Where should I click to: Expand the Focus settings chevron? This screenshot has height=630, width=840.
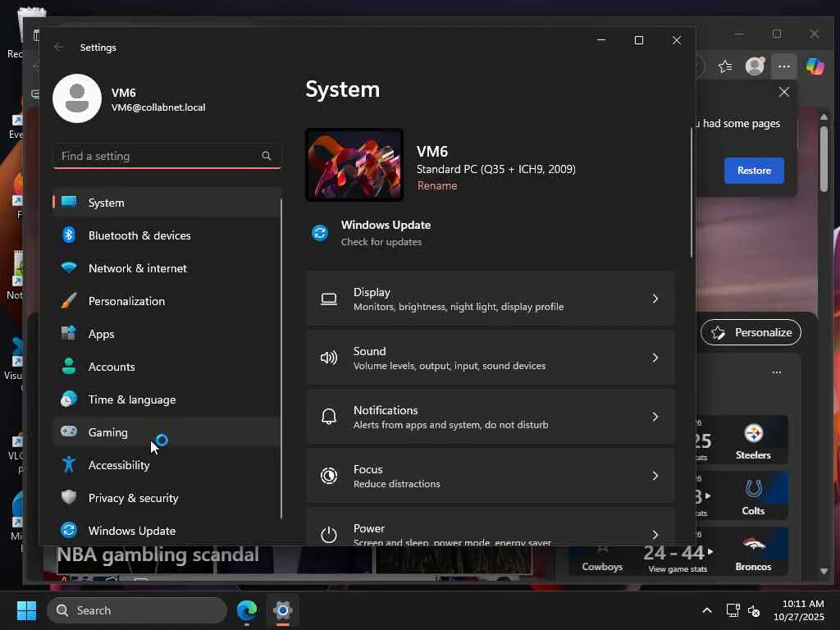[x=655, y=476]
